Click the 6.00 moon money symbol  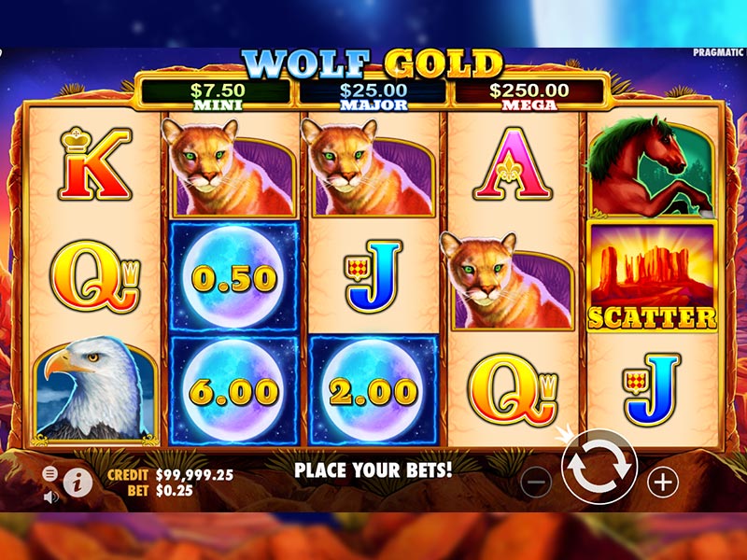233,391
